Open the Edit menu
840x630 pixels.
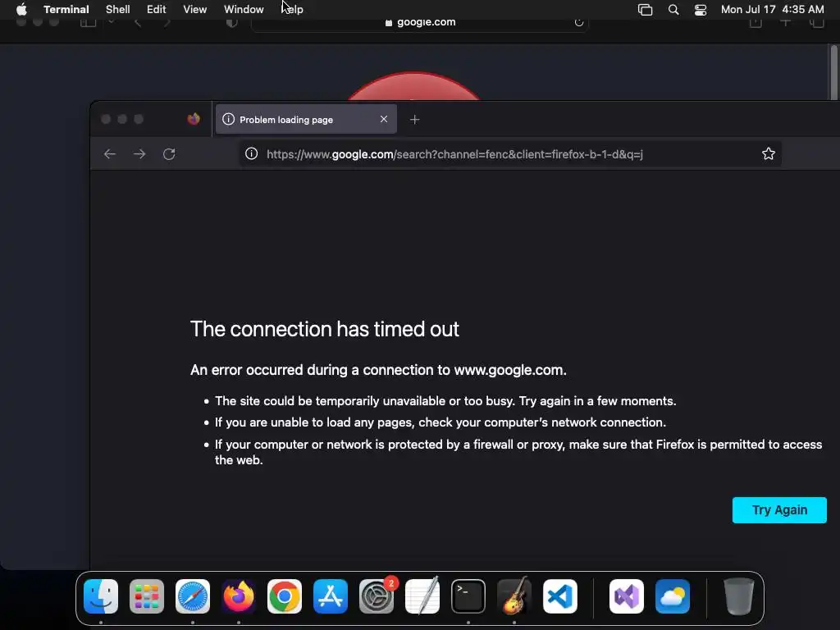[157, 9]
